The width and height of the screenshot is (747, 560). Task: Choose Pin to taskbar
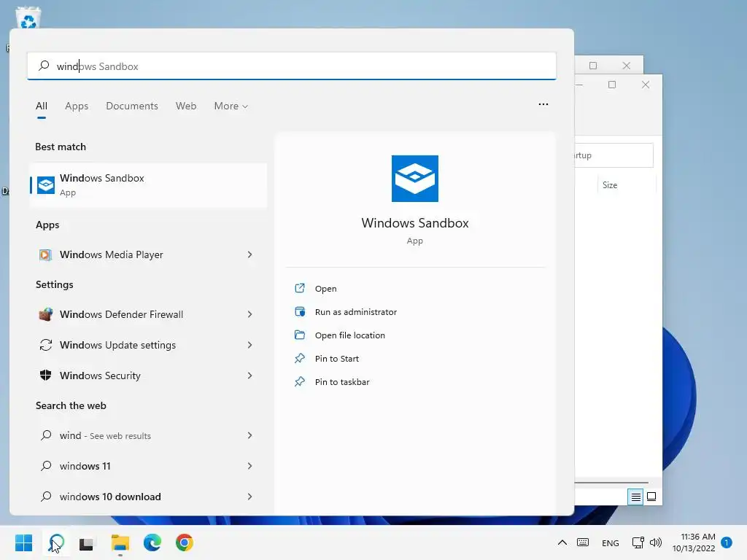[342, 382]
